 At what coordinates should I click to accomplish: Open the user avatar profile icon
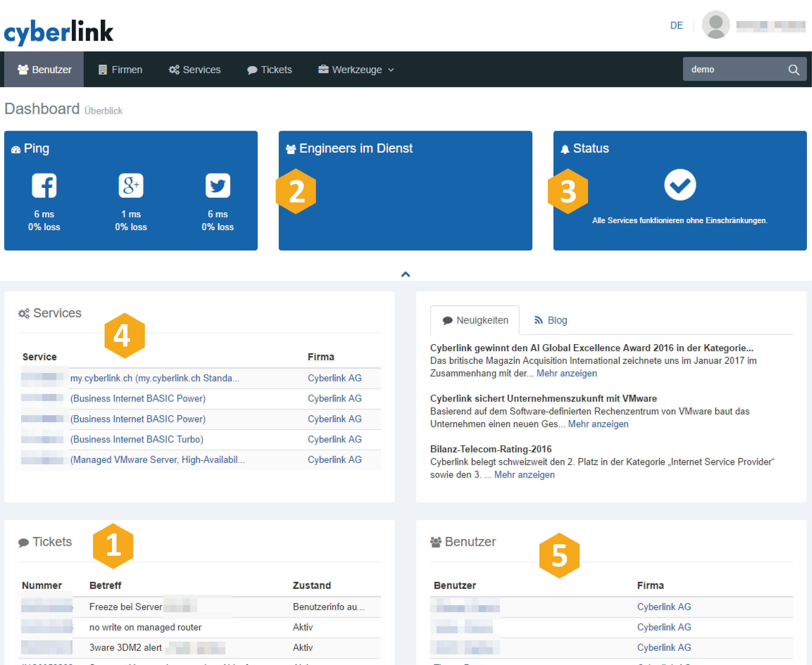715,25
